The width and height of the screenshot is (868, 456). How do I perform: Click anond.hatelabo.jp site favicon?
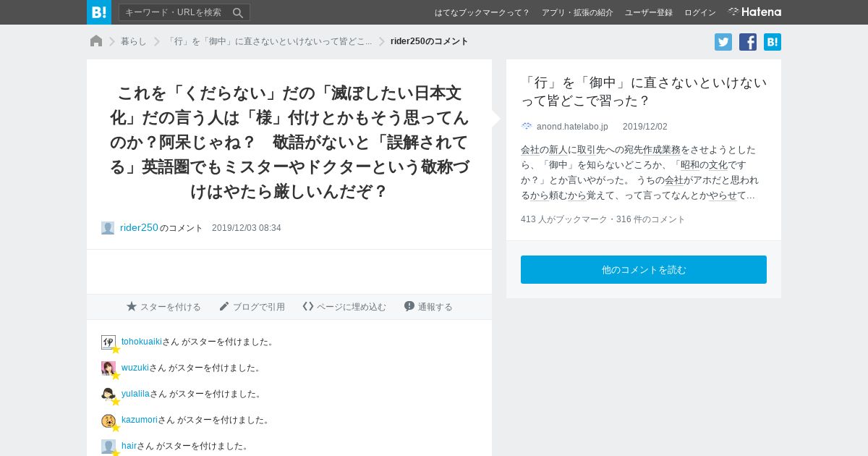pos(527,126)
